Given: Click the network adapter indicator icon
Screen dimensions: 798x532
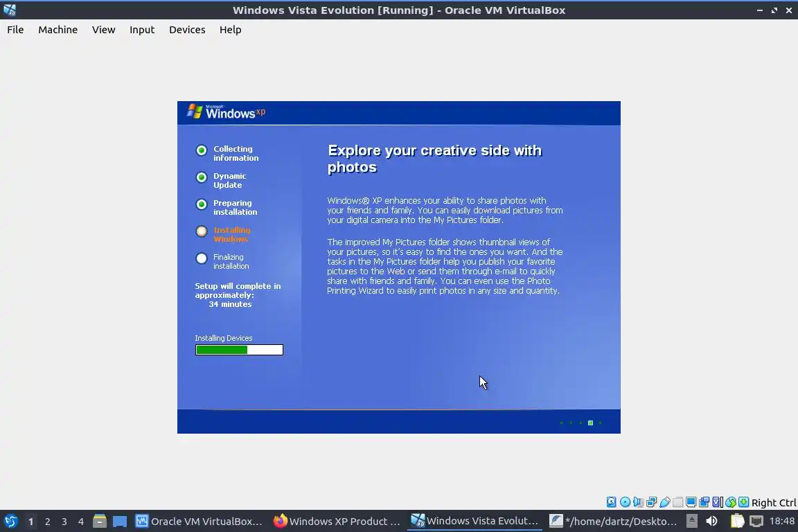Looking at the screenshot, I should click(x=651, y=502).
